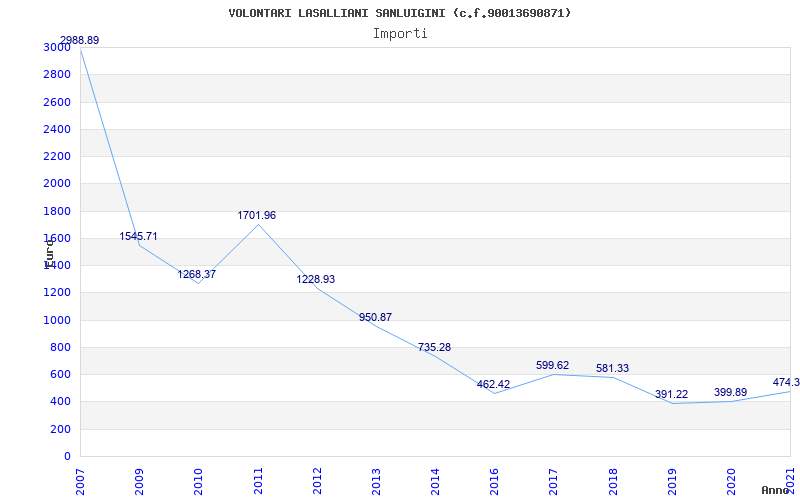Select the 462.42 data label

[493, 384]
